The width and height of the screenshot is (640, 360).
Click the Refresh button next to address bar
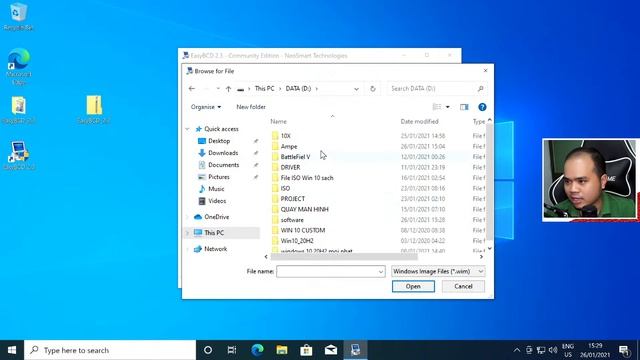[373, 89]
